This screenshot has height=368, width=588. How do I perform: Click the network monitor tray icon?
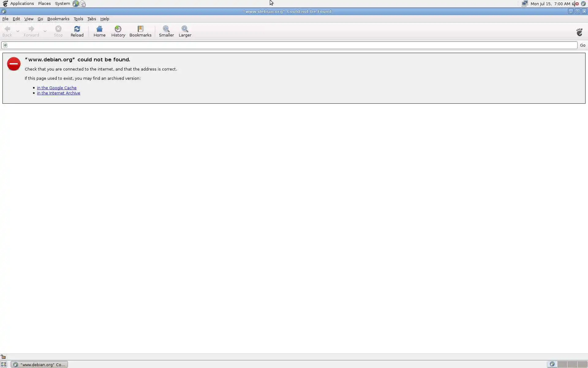pos(525,4)
